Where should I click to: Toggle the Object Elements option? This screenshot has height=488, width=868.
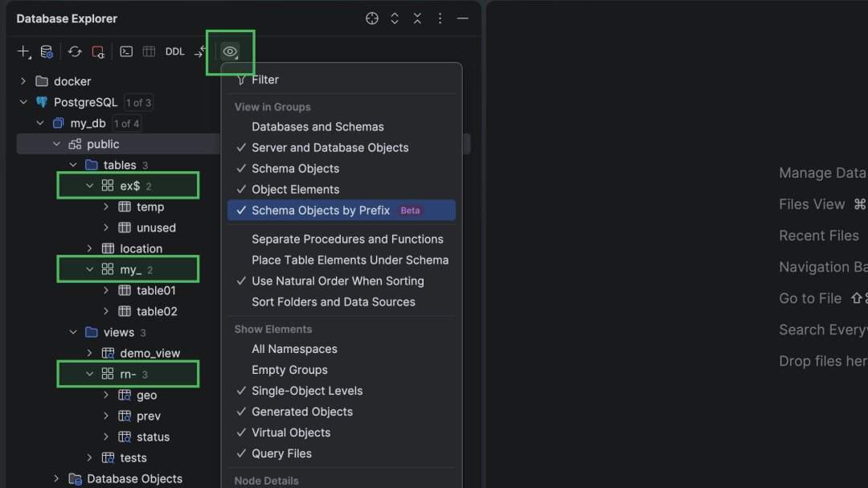tap(342, 190)
